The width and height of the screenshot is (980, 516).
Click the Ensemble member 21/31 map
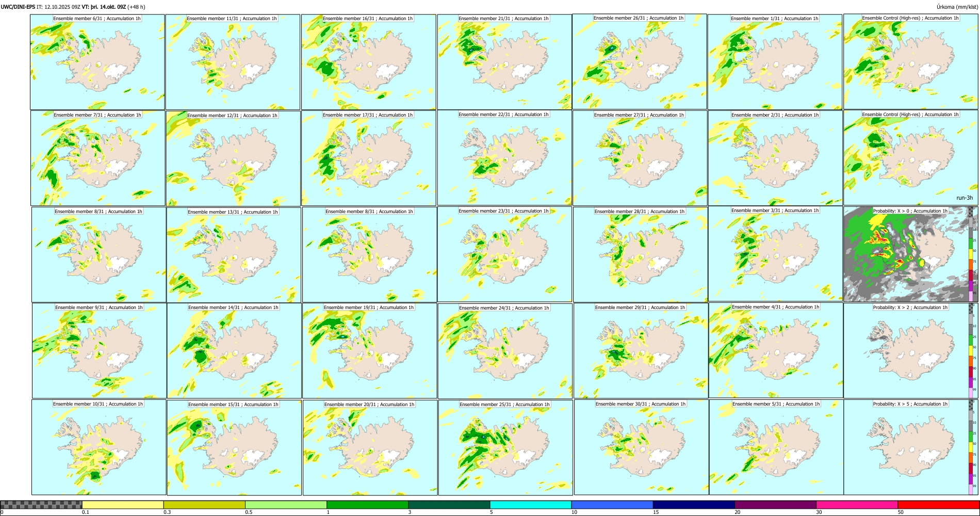coord(504,62)
